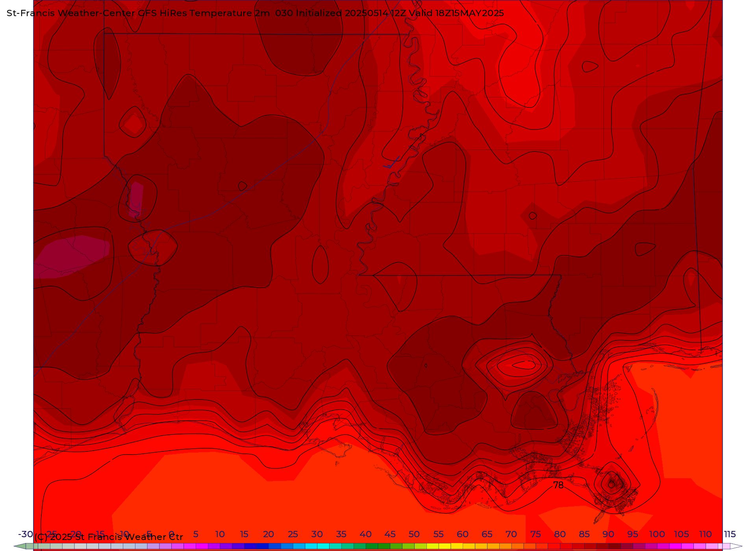Image resolution: width=756 pixels, height=551 pixels.
Task: Click the '35' colorbar scale label
Action: [341, 534]
